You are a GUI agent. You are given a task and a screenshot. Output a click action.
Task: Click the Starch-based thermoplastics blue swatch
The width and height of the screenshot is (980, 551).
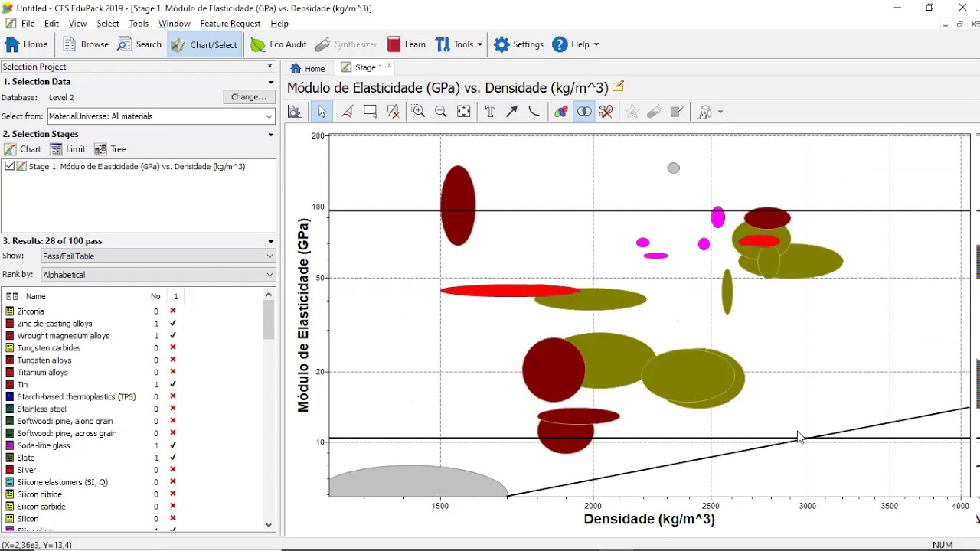pos(10,397)
